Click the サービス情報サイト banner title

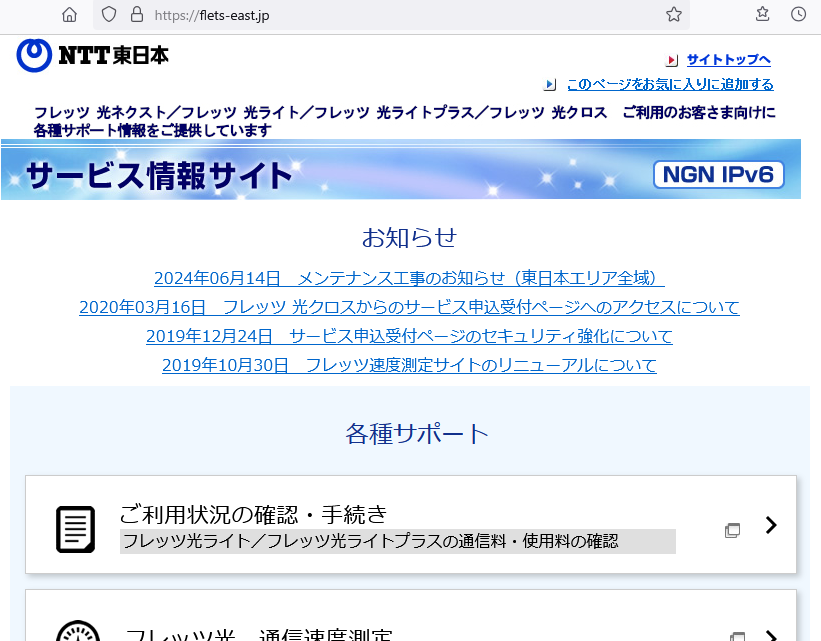(159, 174)
